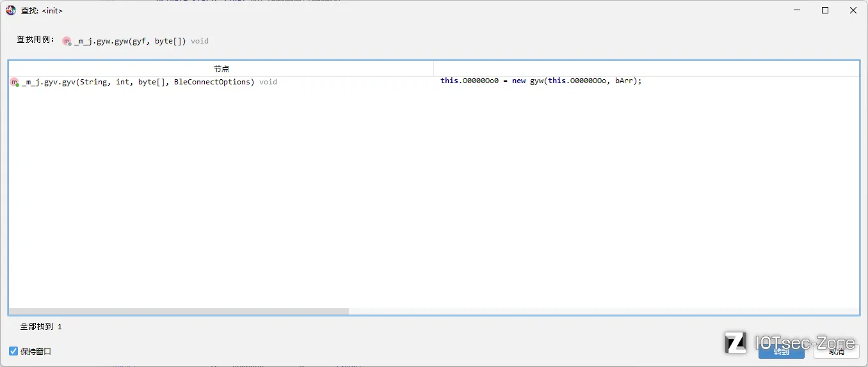868x367 pixels.
Task: Click the horizontal scrollbar thumb in results
Action: pyautogui.click(x=179, y=311)
